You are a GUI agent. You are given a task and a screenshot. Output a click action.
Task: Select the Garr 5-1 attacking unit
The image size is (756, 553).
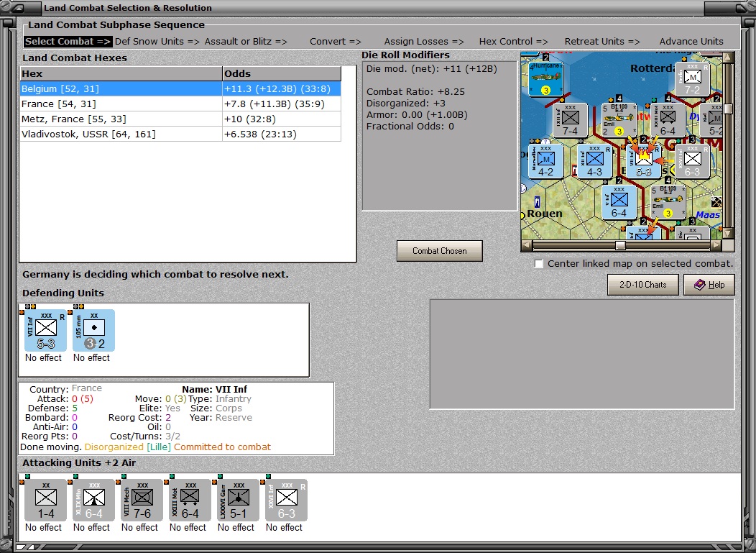coord(238,500)
